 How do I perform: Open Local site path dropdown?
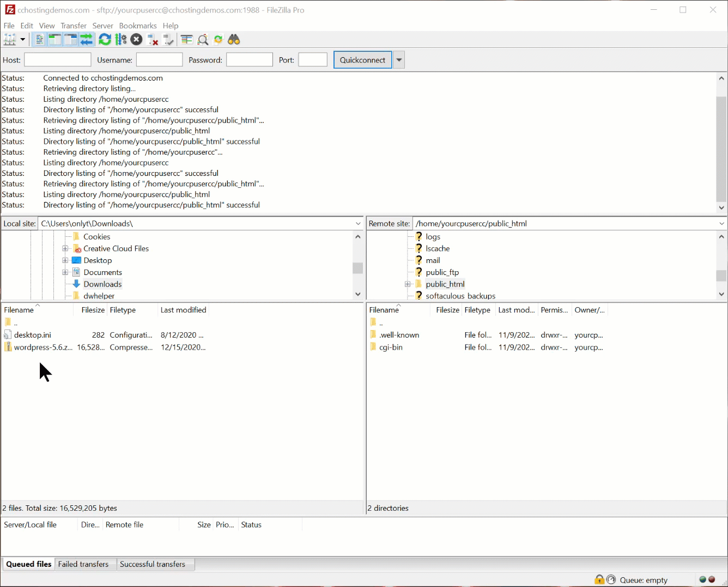(x=358, y=224)
